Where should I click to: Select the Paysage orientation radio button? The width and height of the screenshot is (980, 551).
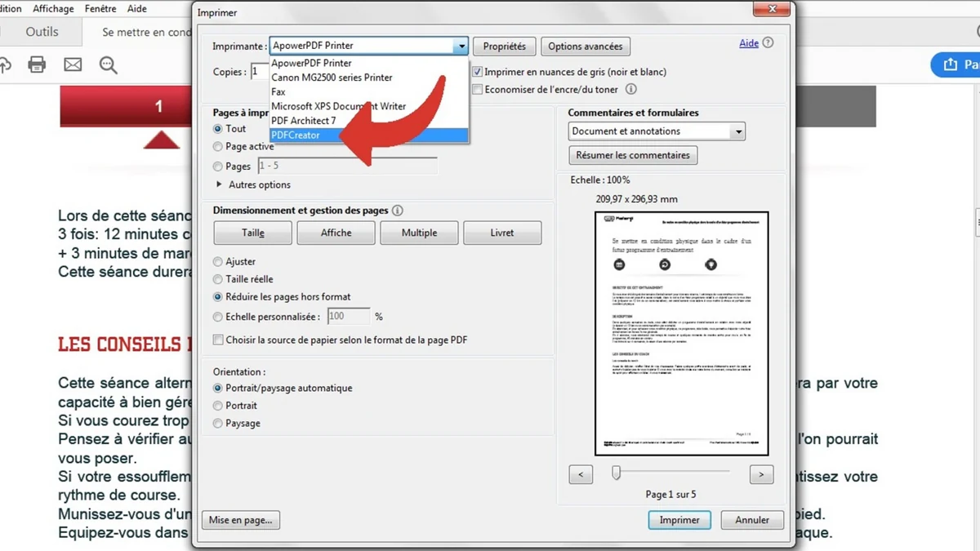(x=217, y=424)
